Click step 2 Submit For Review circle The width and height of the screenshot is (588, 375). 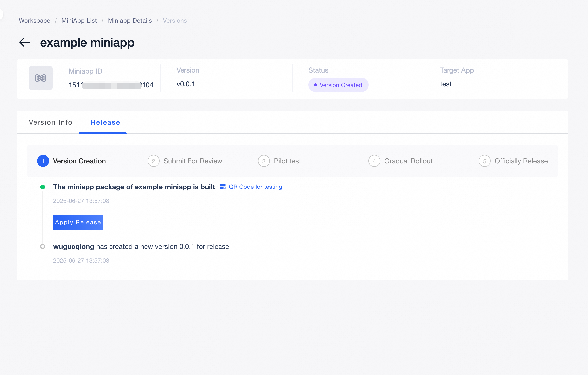[153, 161]
